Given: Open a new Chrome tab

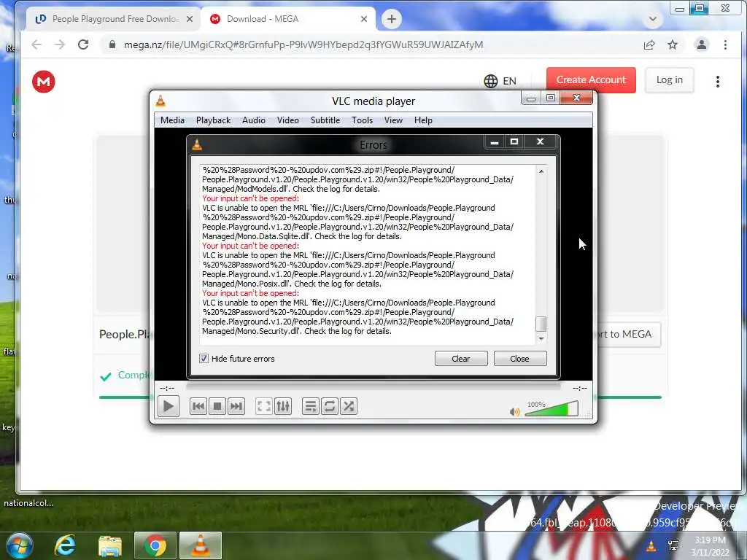Looking at the screenshot, I should (x=392, y=19).
